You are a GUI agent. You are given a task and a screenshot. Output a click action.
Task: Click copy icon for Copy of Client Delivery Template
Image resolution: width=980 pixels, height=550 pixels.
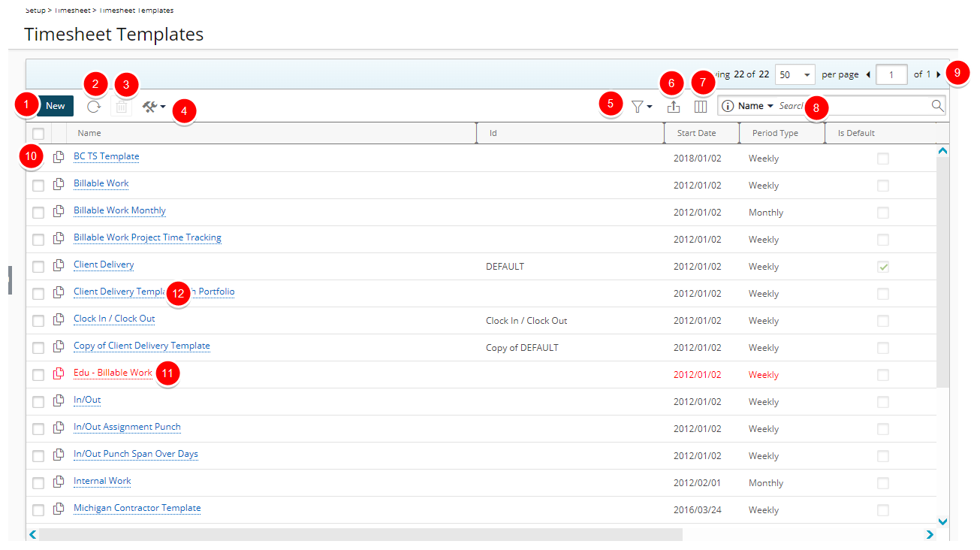point(59,346)
